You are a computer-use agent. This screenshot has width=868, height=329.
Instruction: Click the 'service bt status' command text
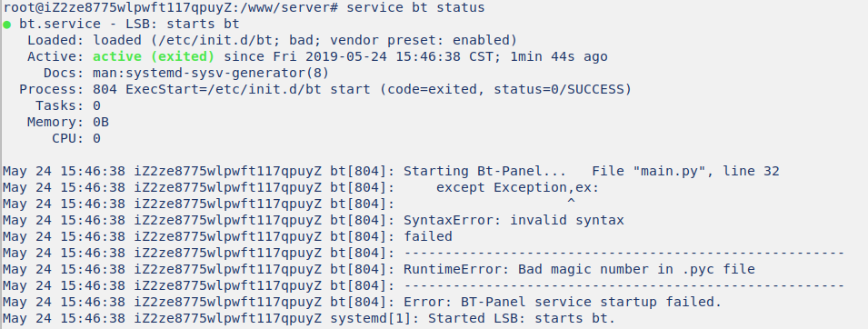[x=415, y=8]
